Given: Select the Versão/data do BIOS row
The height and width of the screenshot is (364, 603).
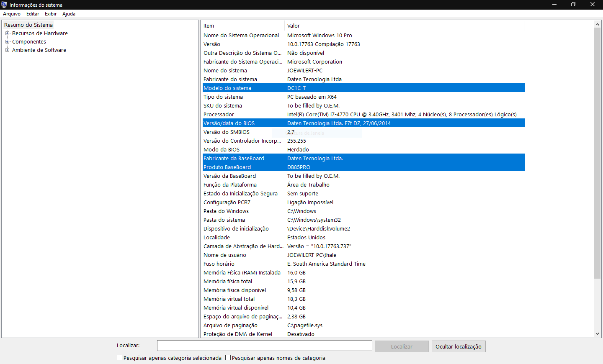Looking at the screenshot, I should (x=363, y=123).
